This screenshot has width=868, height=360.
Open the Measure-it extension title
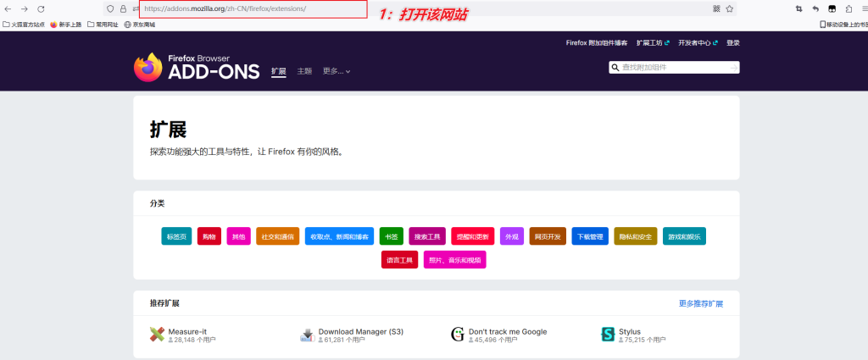187,332
